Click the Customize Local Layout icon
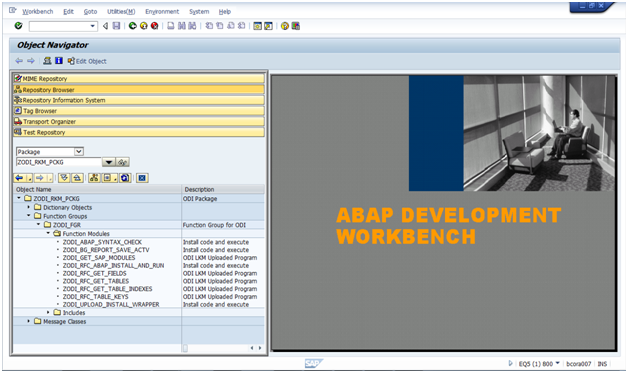Image resolution: width=628 pixels, height=373 pixels. pos(296,26)
